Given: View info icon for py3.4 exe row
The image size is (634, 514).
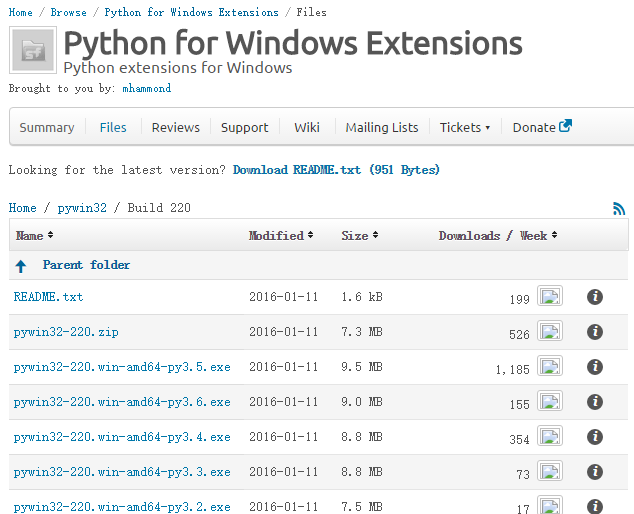Looking at the screenshot, I should coord(595,437).
